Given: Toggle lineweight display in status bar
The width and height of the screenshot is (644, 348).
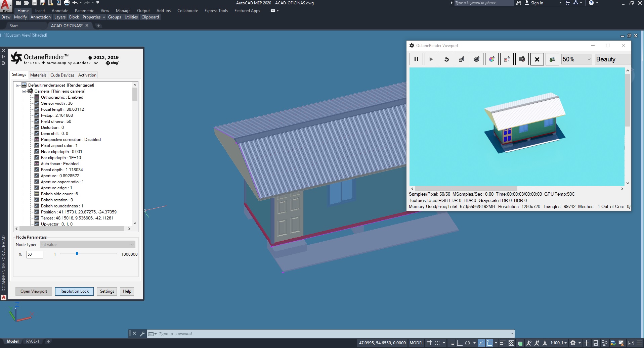Looking at the screenshot, I should coord(503,343).
